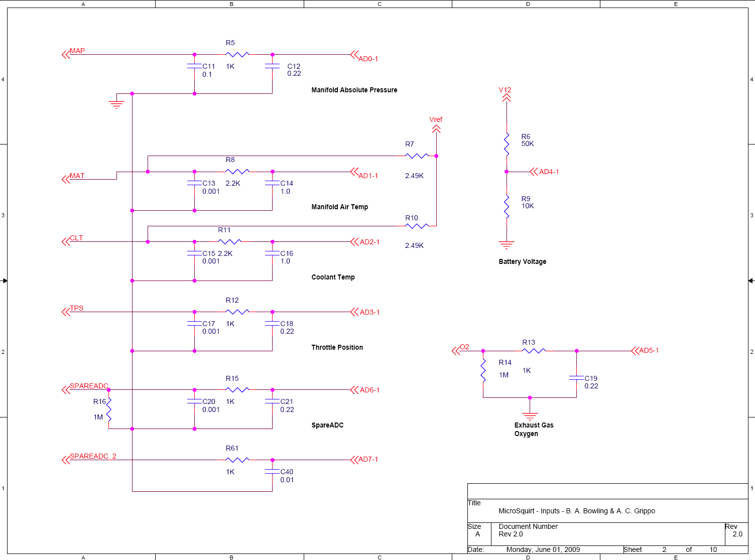755x560 pixels.
Task: Select the Vref power symbol
Action: tap(436, 129)
